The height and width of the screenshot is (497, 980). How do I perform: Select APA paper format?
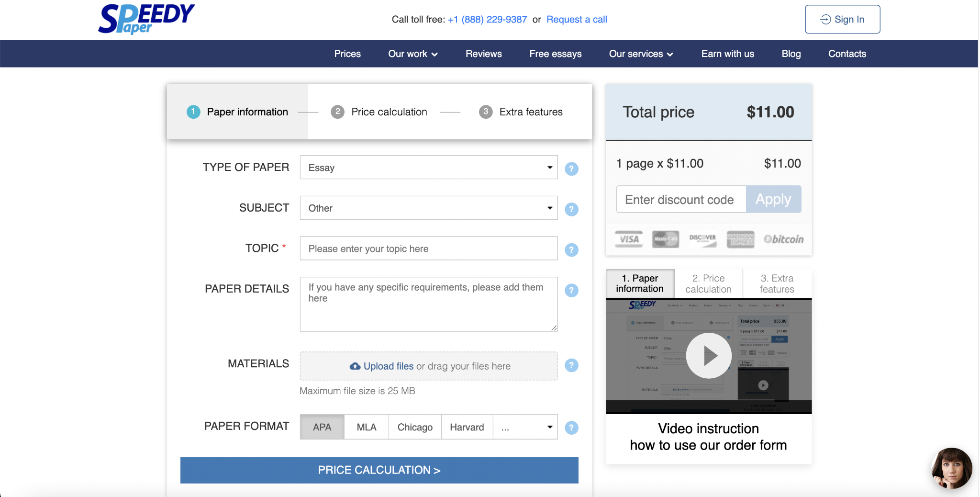[322, 427]
